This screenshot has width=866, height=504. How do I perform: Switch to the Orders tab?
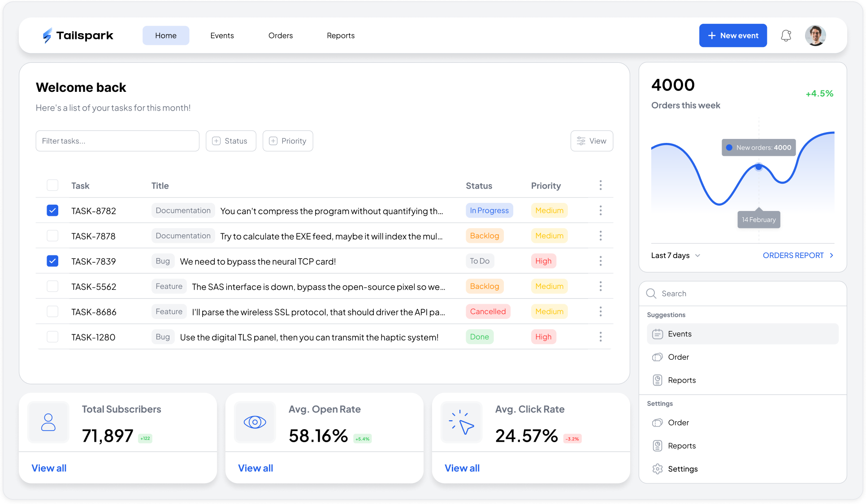click(x=281, y=35)
